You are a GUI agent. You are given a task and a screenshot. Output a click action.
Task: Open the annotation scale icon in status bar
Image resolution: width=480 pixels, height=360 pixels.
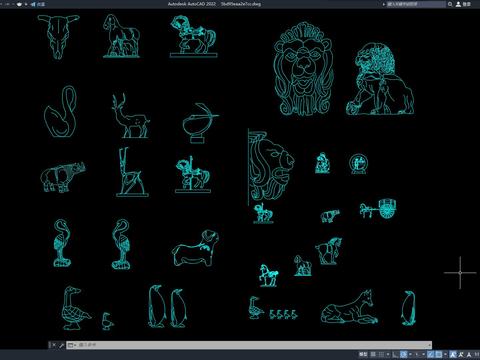click(x=469, y=354)
